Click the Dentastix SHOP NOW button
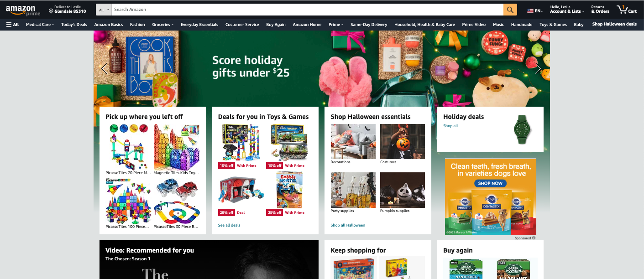 point(491,183)
